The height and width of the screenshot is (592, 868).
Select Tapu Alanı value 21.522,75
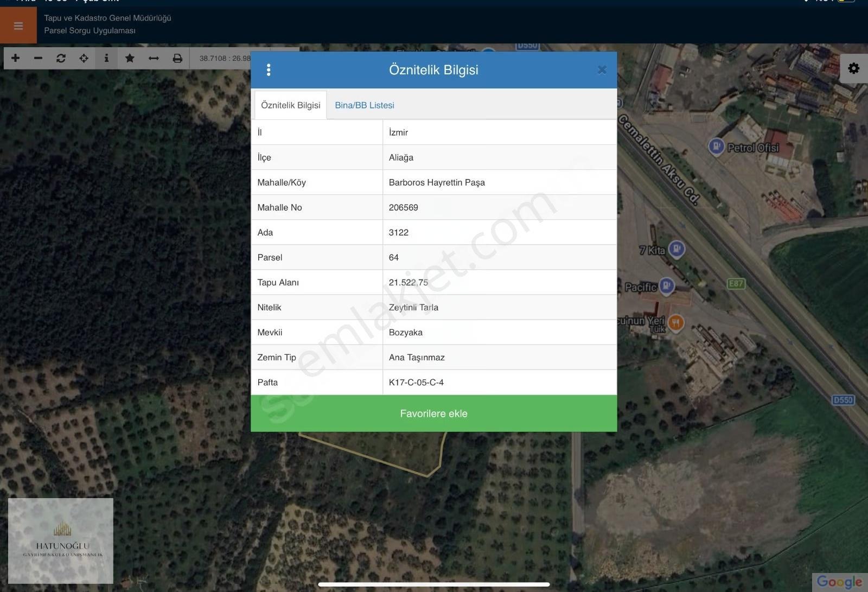click(500, 282)
